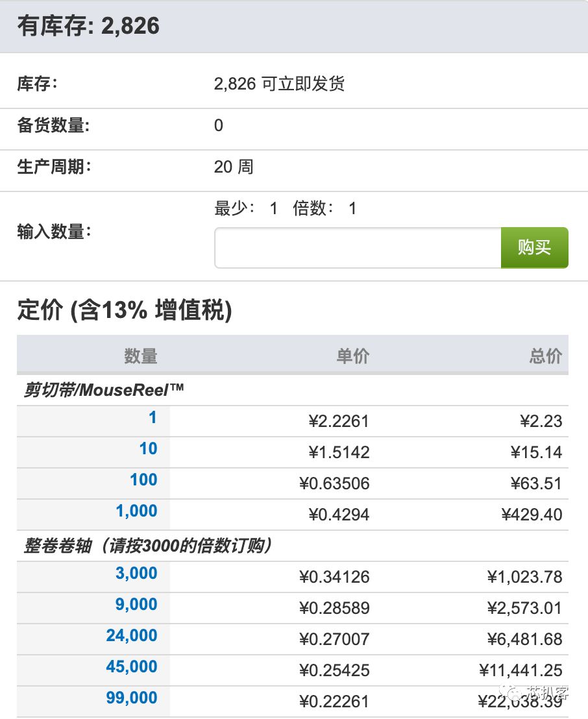Focus the quantity input field
This screenshot has height=719, width=588.
(358, 248)
